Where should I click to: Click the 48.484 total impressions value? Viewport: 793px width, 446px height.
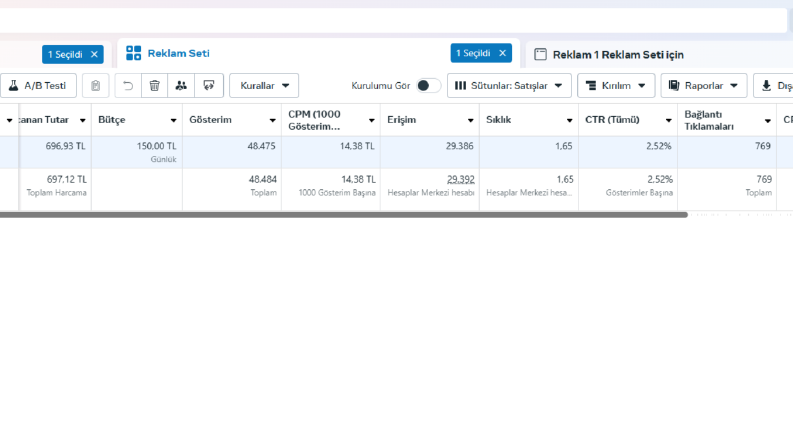(263, 180)
